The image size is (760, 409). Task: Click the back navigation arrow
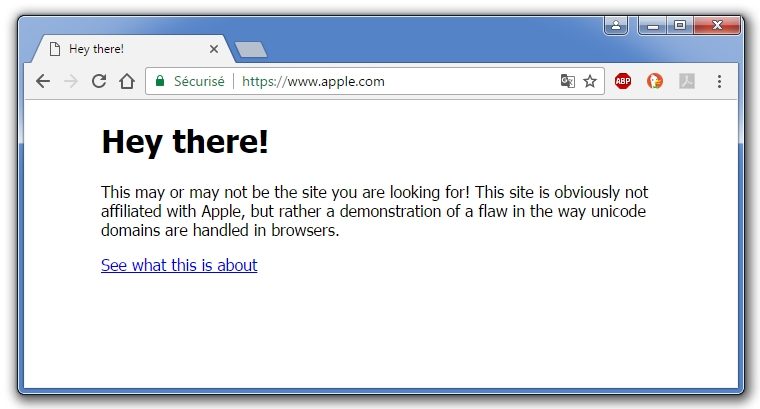click(x=42, y=82)
